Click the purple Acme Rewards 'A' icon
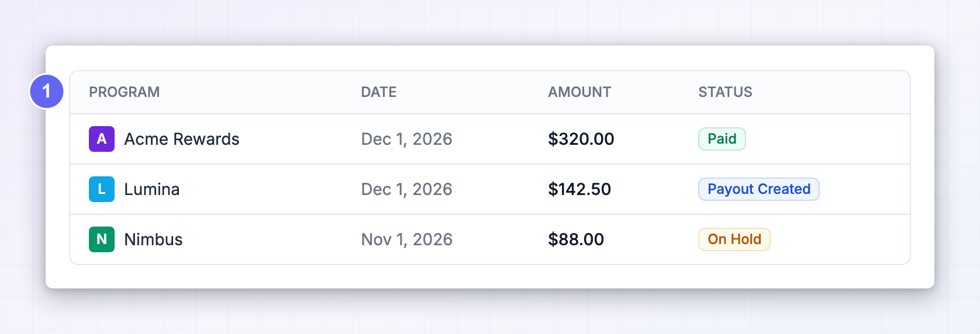980x334 pixels. click(102, 139)
